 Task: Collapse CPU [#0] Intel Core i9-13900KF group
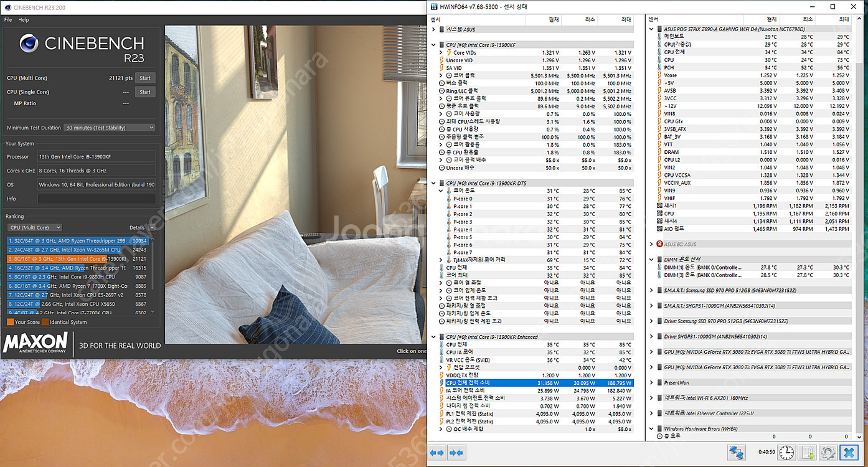coord(433,45)
